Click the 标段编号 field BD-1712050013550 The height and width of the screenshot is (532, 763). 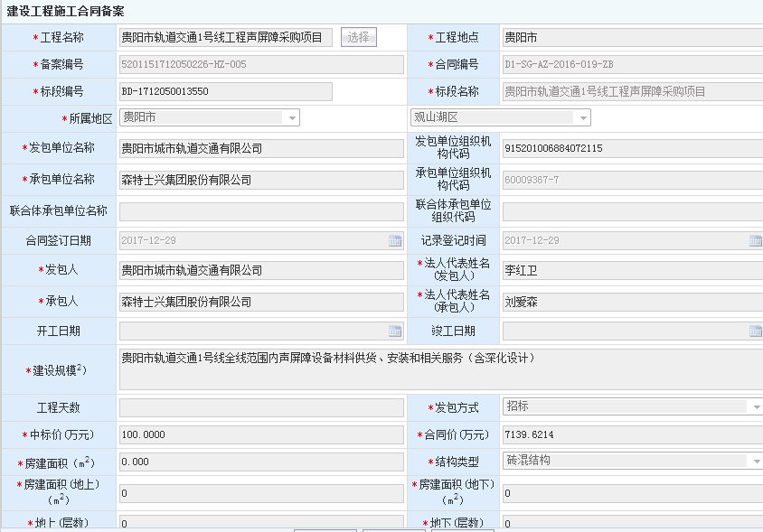coord(226,92)
